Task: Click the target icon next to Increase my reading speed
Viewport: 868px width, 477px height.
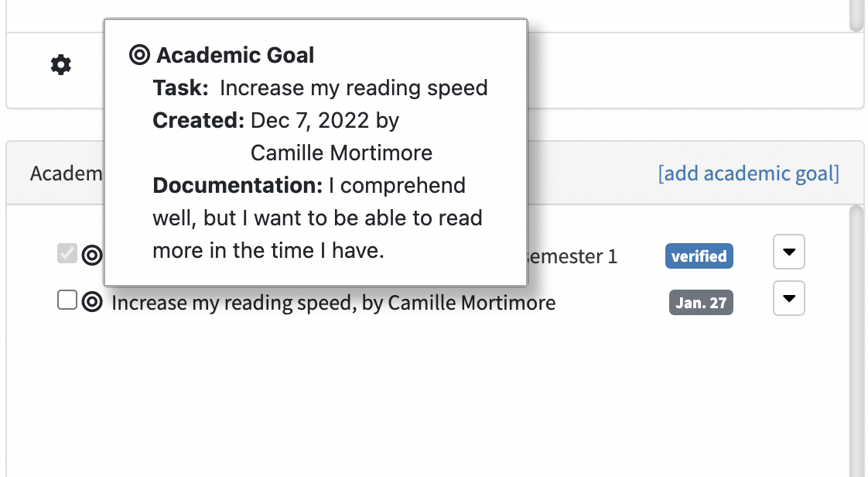Action: pos(92,302)
